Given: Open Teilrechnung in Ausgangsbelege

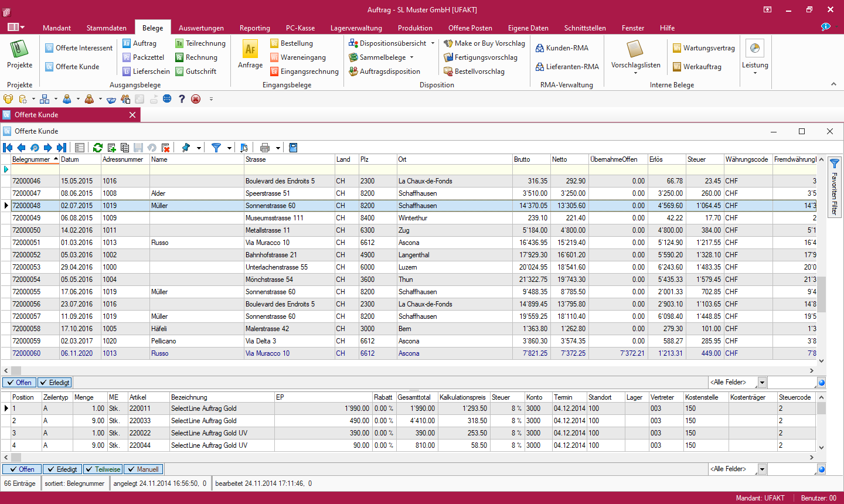Looking at the screenshot, I should (x=200, y=43).
